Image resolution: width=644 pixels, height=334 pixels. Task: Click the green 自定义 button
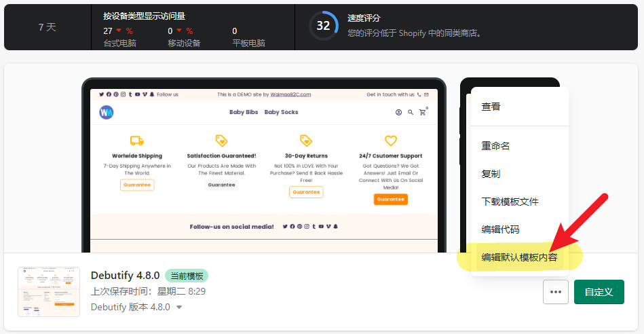coord(599,292)
